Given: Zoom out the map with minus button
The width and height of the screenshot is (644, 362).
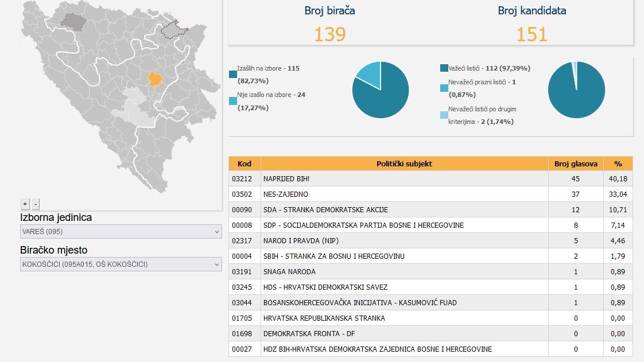Looking at the screenshot, I should tap(36, 204).
